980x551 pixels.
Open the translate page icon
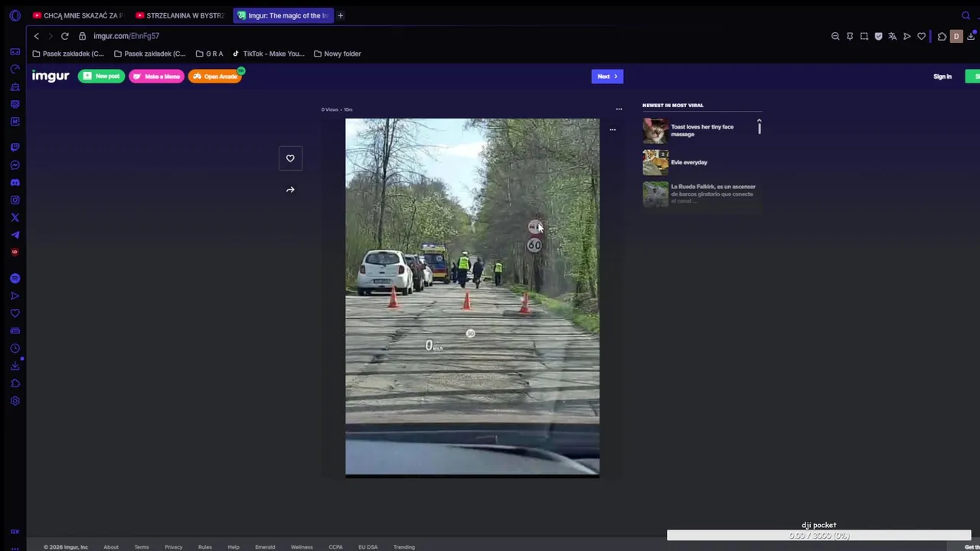(x=893, y=36)
